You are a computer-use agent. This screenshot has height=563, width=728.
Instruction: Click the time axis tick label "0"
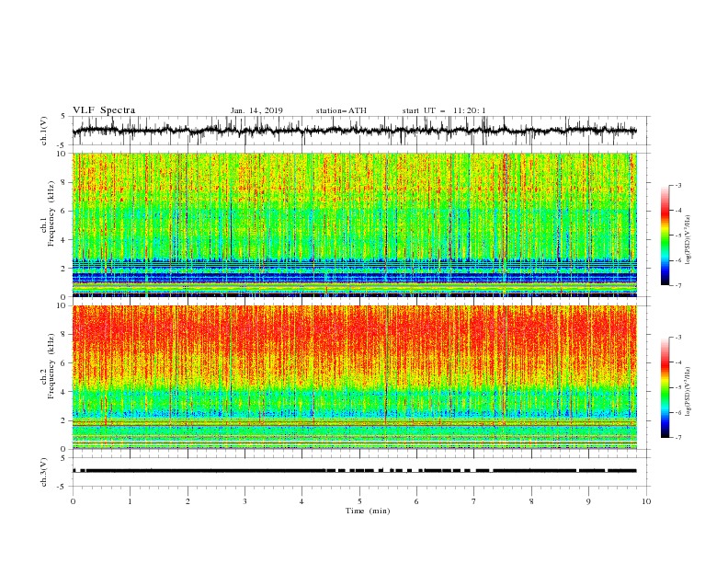[73, 501]
